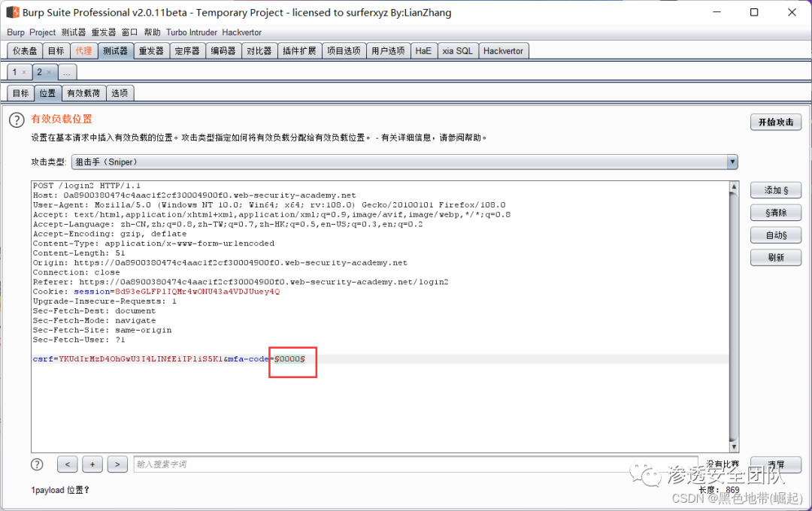Click the §清除 button

click(776, 213)
